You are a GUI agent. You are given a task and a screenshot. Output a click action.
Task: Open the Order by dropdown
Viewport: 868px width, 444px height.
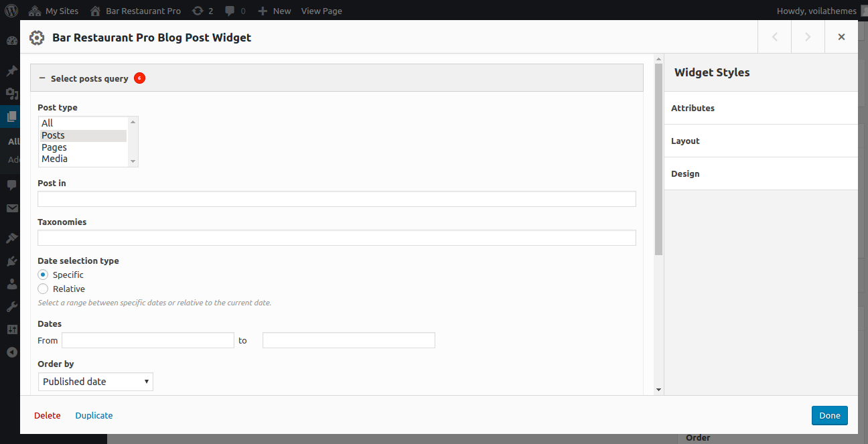pos(96,382)
